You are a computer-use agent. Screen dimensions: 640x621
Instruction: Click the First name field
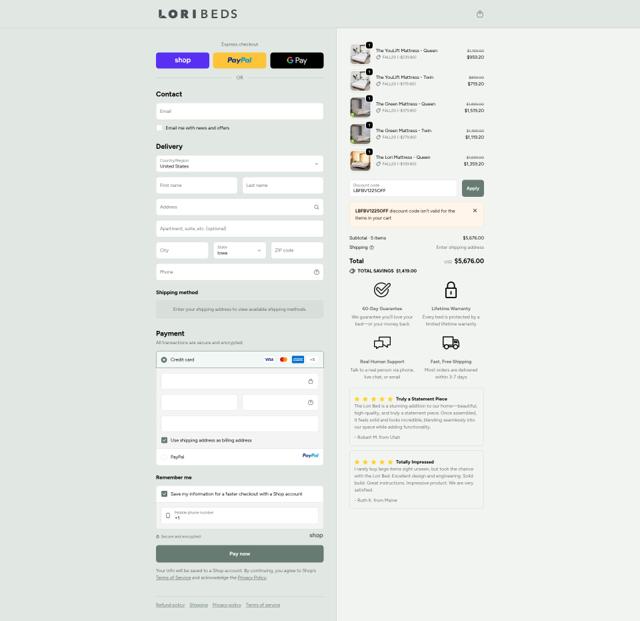pyautogui.click(x=196, y=185)
